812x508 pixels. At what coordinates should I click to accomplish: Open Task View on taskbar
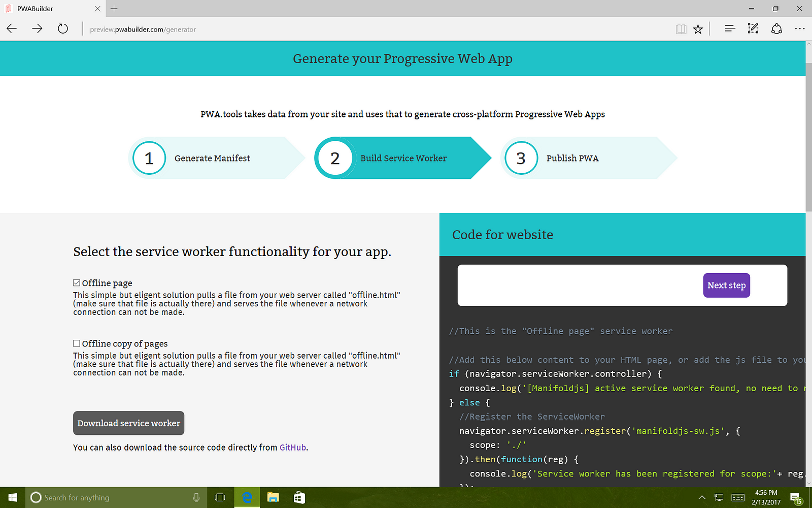coord(220,497)
